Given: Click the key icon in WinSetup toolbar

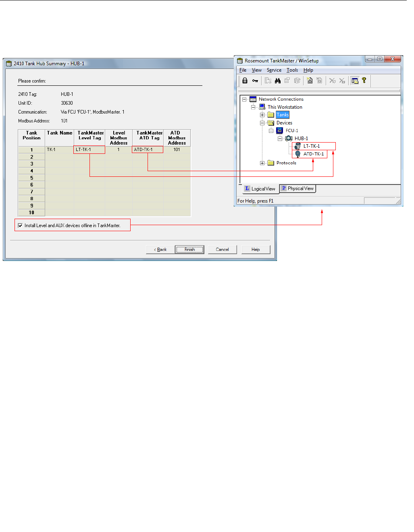Looking at the screenshot, I should [255, 81].
